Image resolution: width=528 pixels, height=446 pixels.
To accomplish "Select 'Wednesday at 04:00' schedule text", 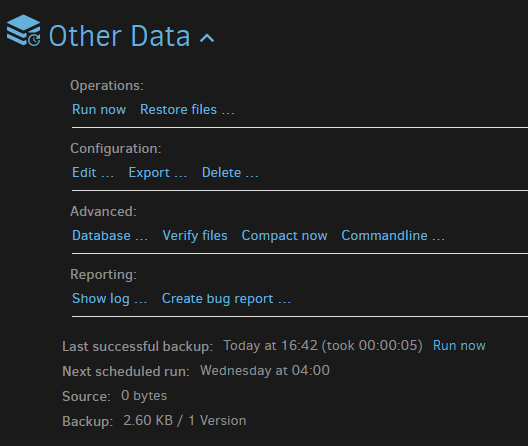I will tap(265, 371).
